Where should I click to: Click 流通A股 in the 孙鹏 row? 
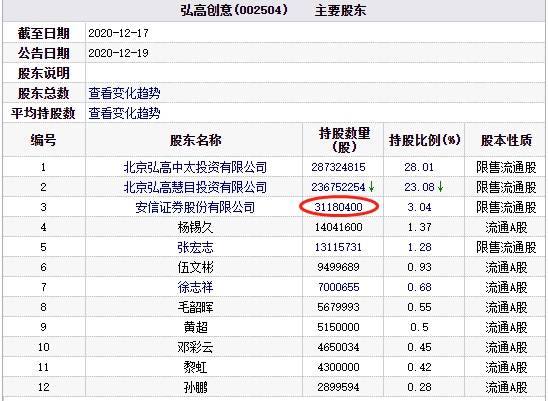coord(506,387)
